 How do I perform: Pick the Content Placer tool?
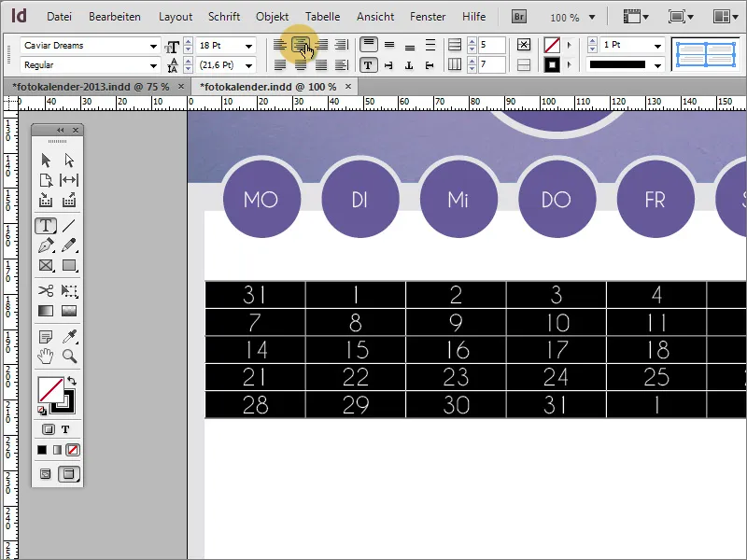[x=69, y=200]
